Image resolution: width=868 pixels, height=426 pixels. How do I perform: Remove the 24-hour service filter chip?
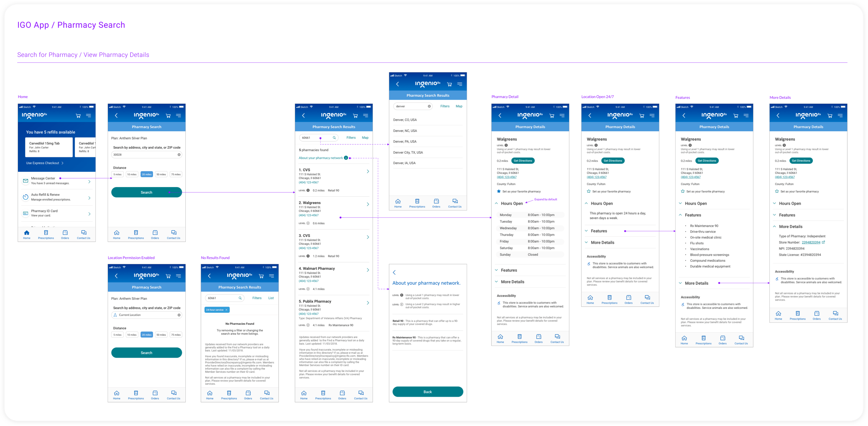(x=226, y=310)
